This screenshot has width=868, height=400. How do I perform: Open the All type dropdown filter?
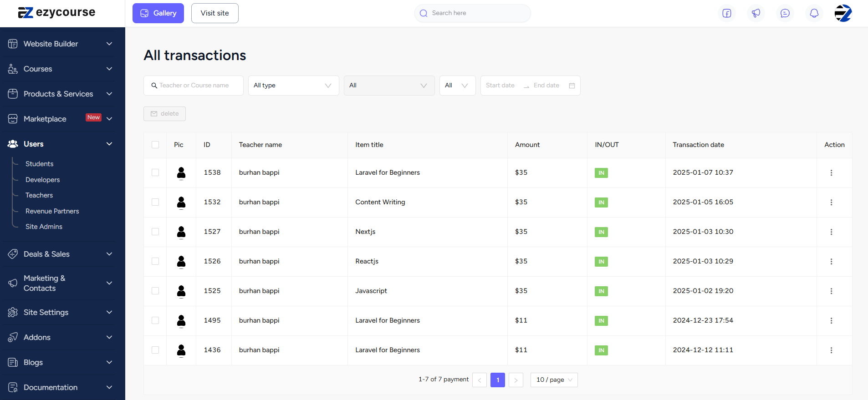293,86
